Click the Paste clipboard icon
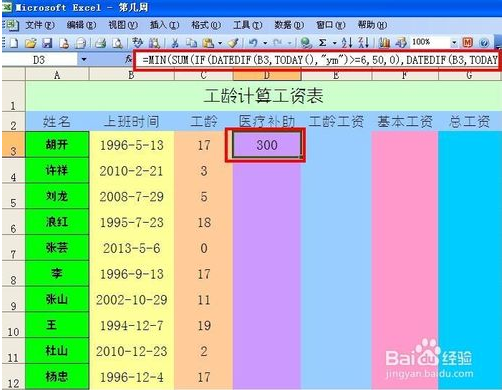 pos(209,43)
